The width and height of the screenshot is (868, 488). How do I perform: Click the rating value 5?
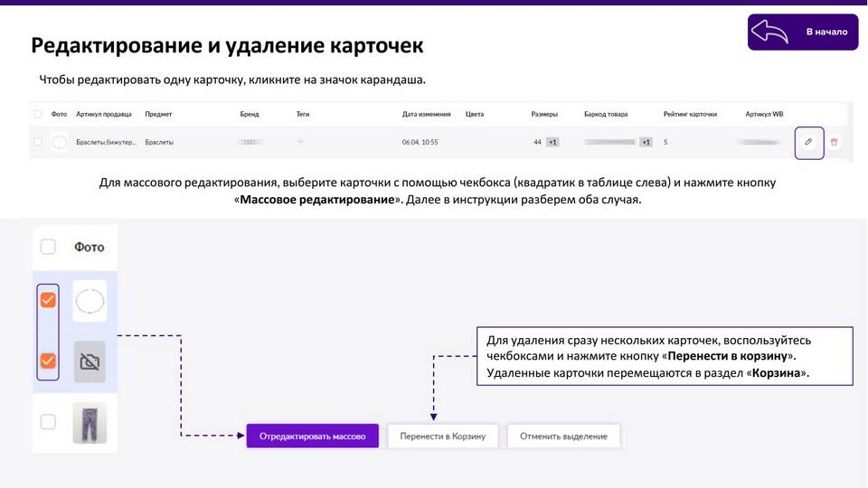tap(665, 142)
